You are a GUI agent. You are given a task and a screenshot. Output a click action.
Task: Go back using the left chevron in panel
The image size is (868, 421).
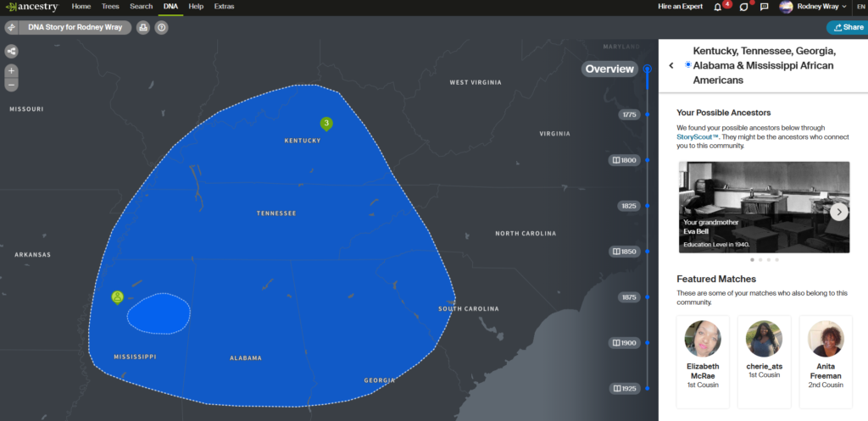point(671,65)
